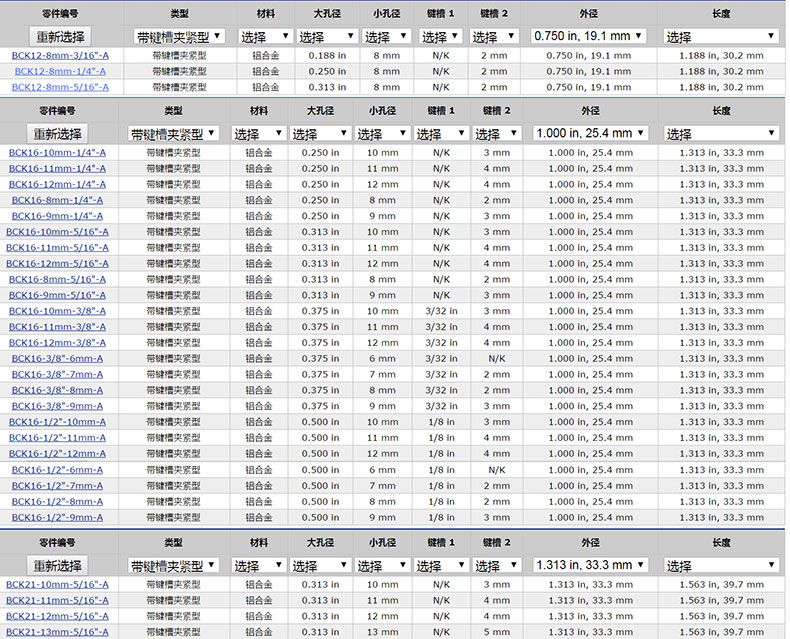Click 重新选择 button above the BCK16 parts
The height and width of the screenshot is (639, 790).
pos(57,133)
